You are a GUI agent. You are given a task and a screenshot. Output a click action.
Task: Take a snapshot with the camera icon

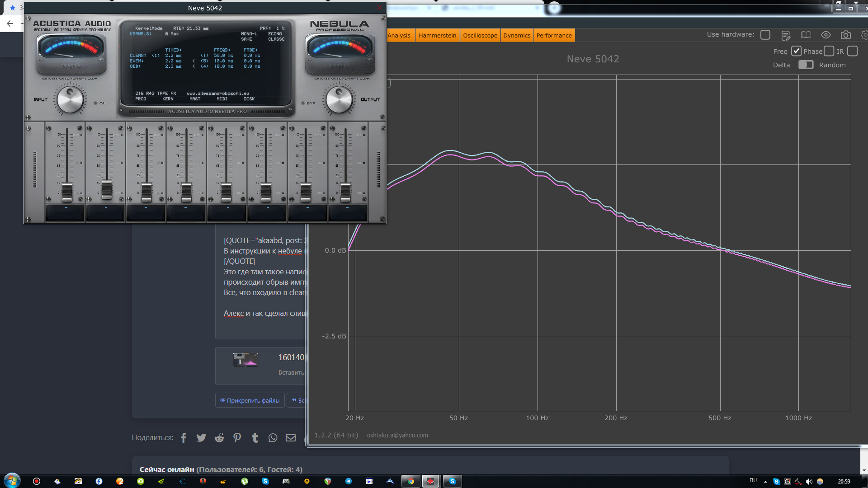(x=846, y=35)
